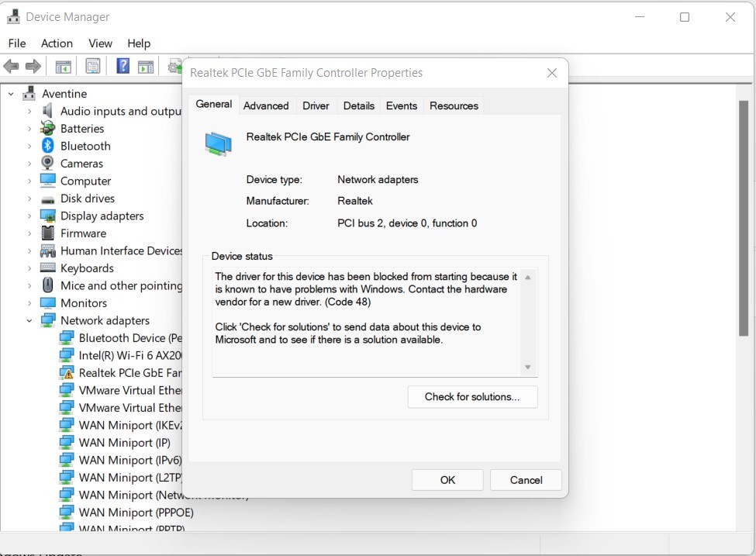Click the Forward arrow in Device Manager toolbar
756x556 pixels.
pos(33,66)
